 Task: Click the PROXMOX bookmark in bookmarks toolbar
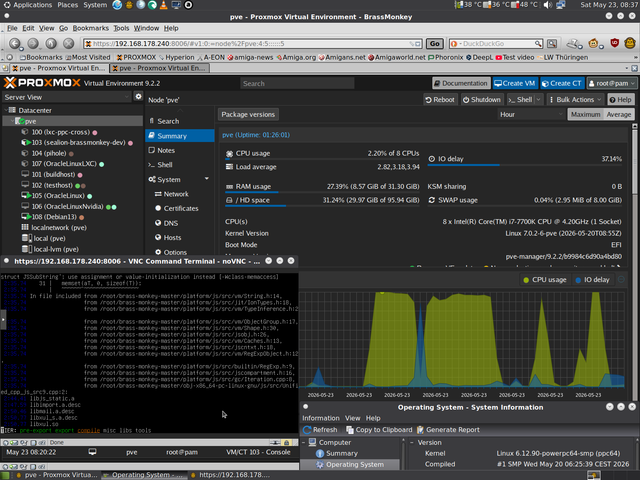[136, 57]
